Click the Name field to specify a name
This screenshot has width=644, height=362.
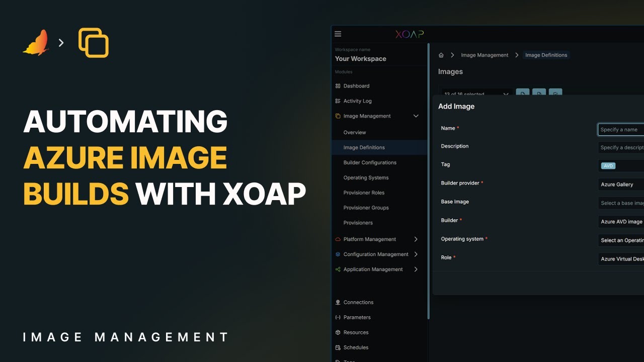(x=621, y=130)
